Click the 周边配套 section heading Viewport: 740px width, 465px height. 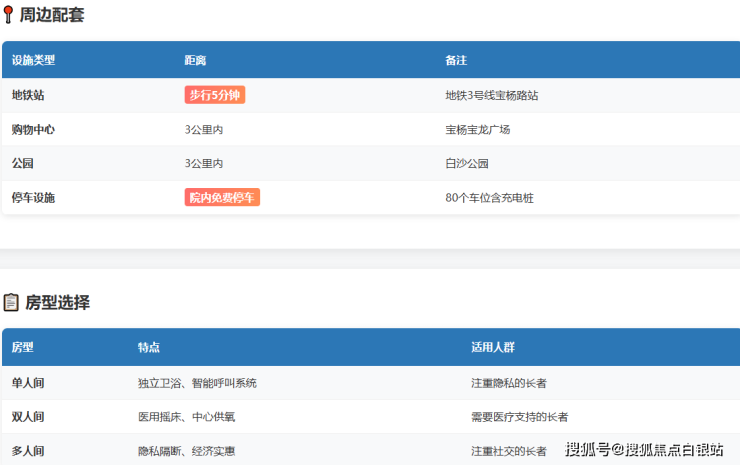click(52, 15)
